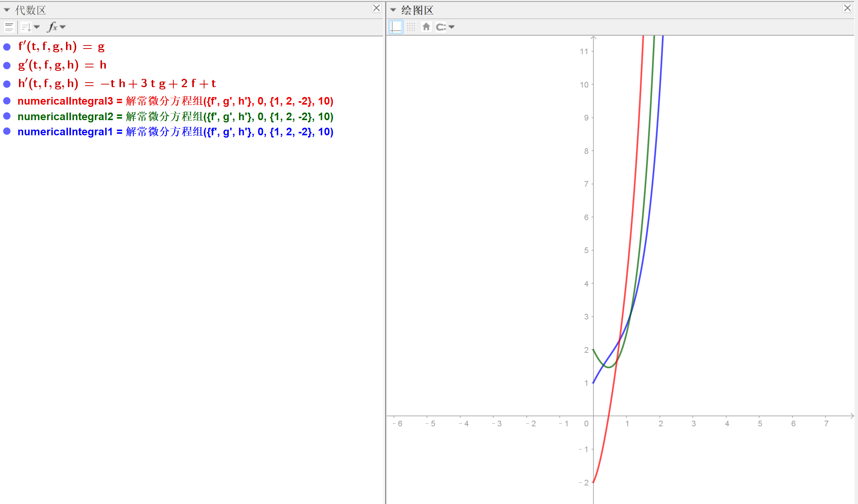Toggle the grid display icon
858x504 pixels.
pyautogui.click(x=411, y=27)
